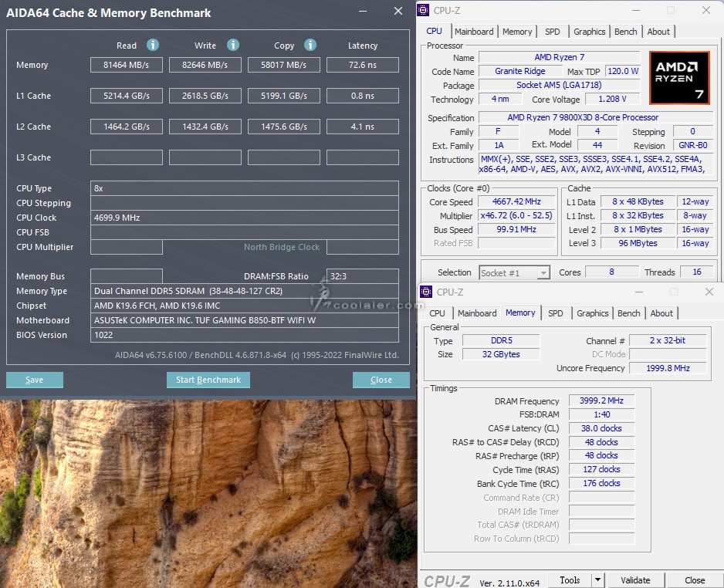Minimize the AIDA64 benchmark window
724x588 pixels.
point(363,11)
